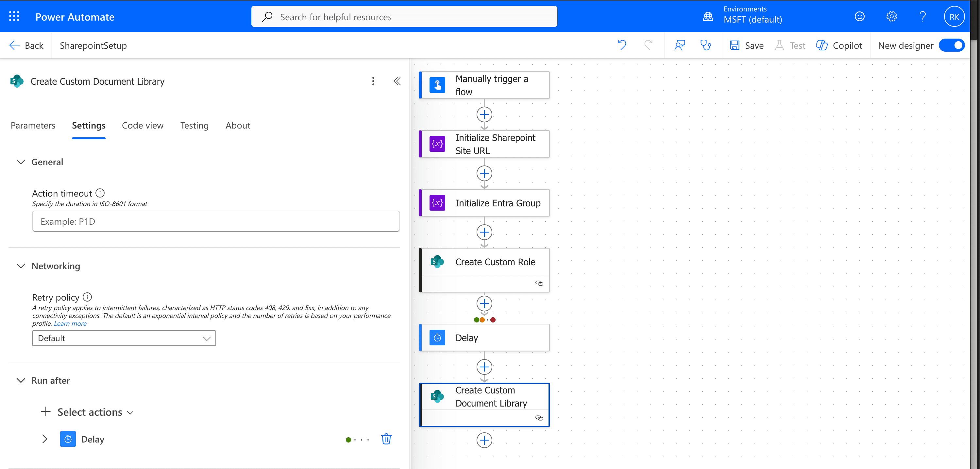This screenshot has height=469, width=980.
Task: Open the Learn more link
Action: click(70, 323)
